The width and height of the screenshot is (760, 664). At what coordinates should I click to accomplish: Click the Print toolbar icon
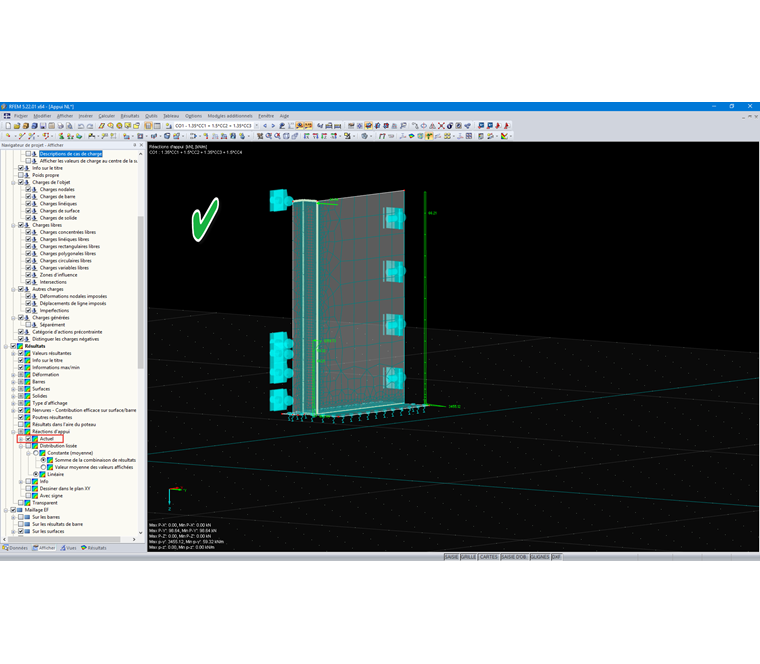point(61,126)
